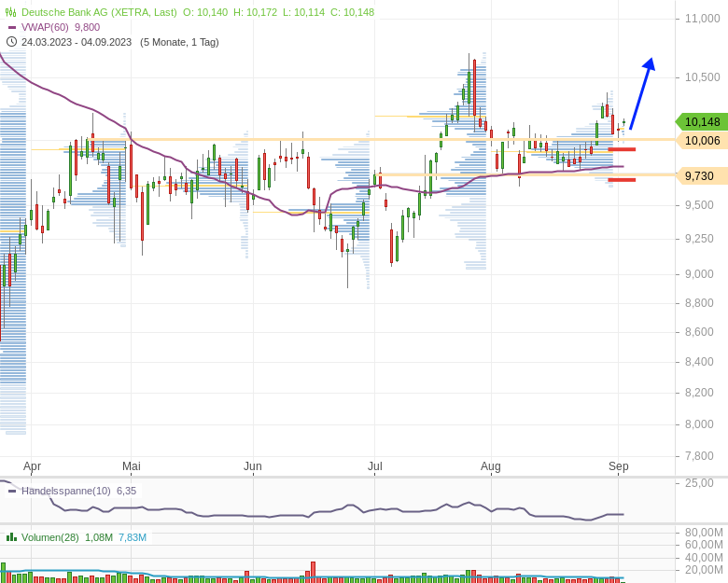The image size is (728, 583).
Task: Click the green 10,148 current price tag
Action: [702, 122]
